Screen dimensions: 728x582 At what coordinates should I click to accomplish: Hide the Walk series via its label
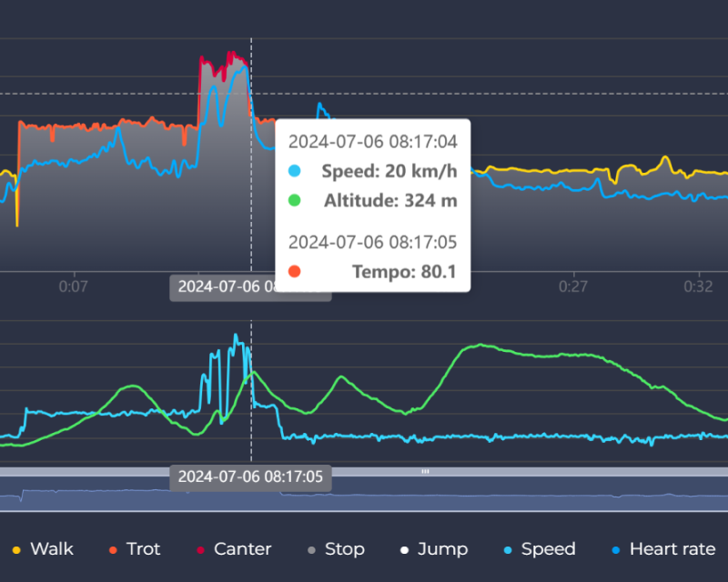click(x=52, y=549)
